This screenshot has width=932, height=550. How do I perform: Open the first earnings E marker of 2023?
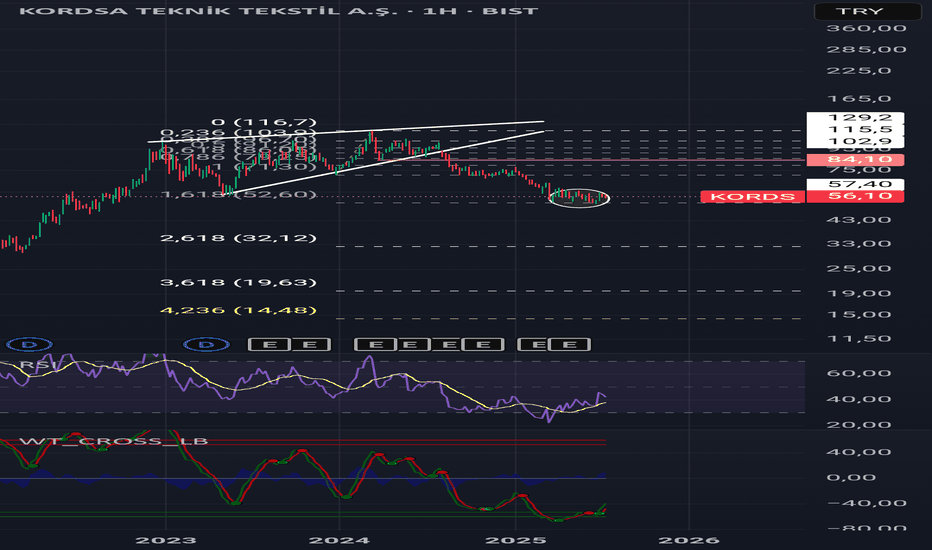pos(269,344)
